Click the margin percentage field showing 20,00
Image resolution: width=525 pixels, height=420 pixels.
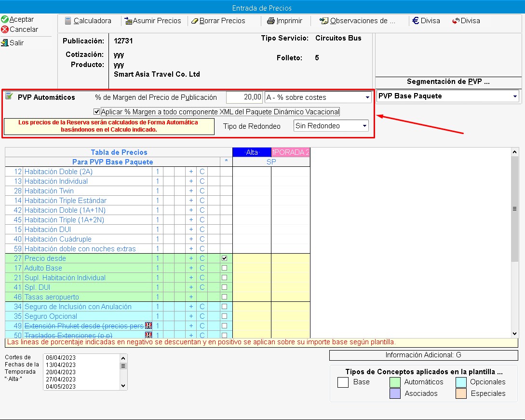click(x=244, y=97)
